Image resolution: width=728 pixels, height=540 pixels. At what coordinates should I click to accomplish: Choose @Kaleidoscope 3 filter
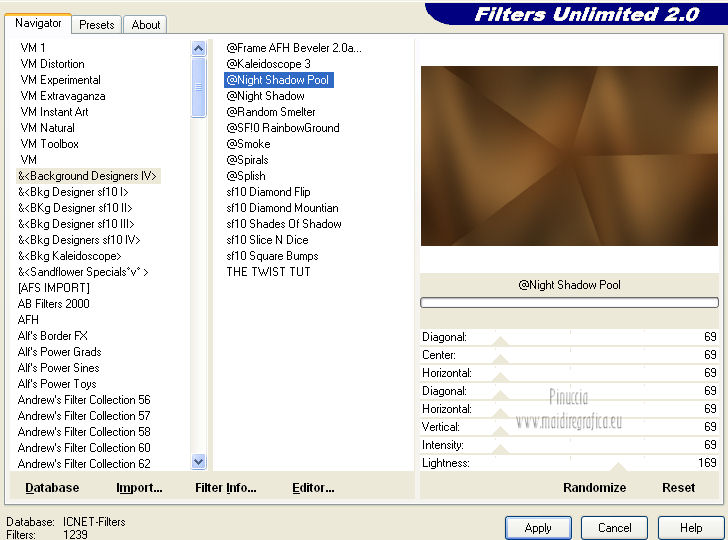coord(268,64)
